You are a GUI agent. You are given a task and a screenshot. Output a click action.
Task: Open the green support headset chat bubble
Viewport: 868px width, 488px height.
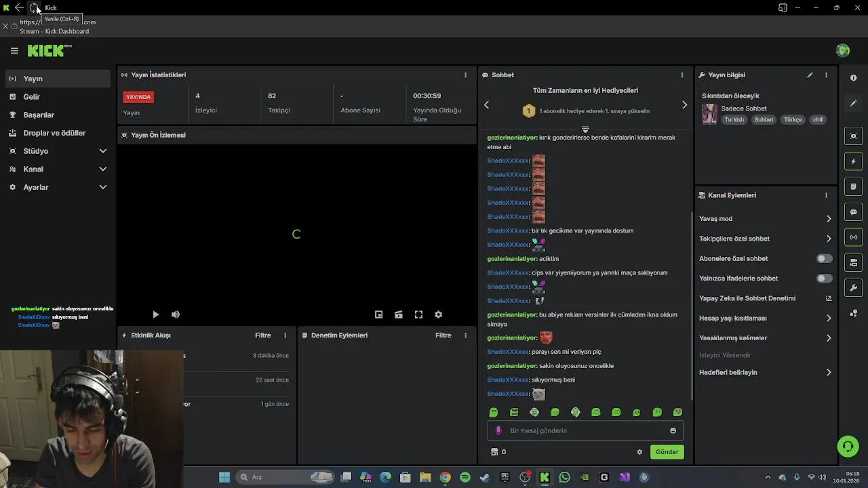coord(848,446)
